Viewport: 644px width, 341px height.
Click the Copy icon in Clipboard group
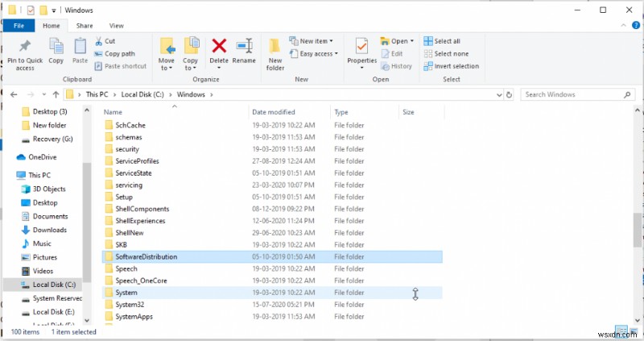click(x=56, y=46)
